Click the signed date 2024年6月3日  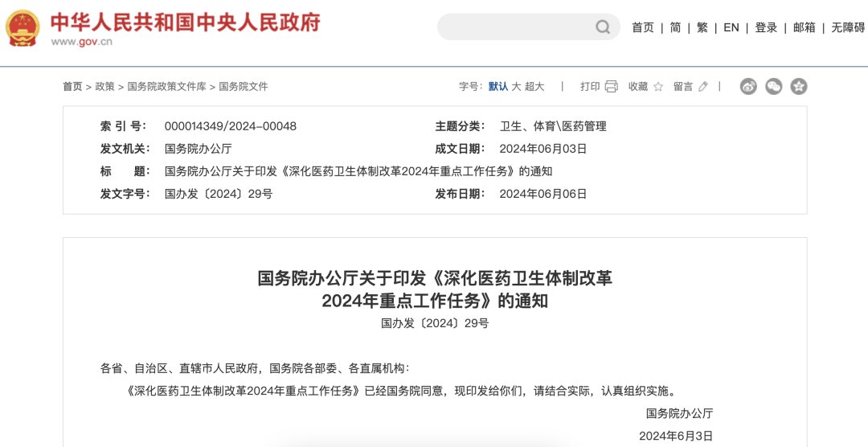pos(676,436)
